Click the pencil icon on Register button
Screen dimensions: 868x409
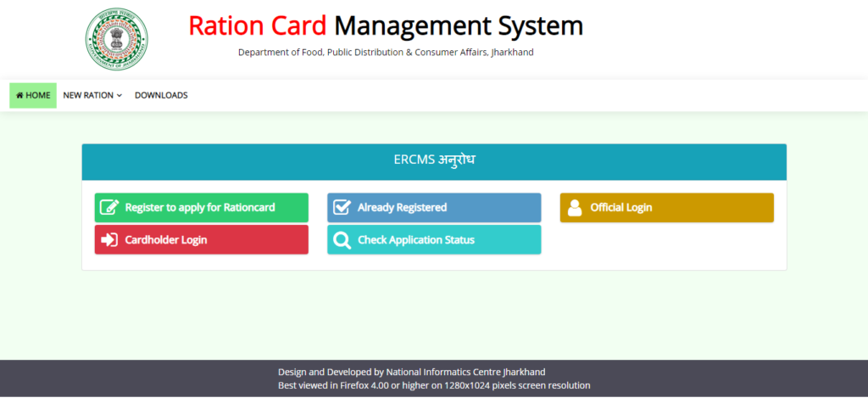coord(109,208)
